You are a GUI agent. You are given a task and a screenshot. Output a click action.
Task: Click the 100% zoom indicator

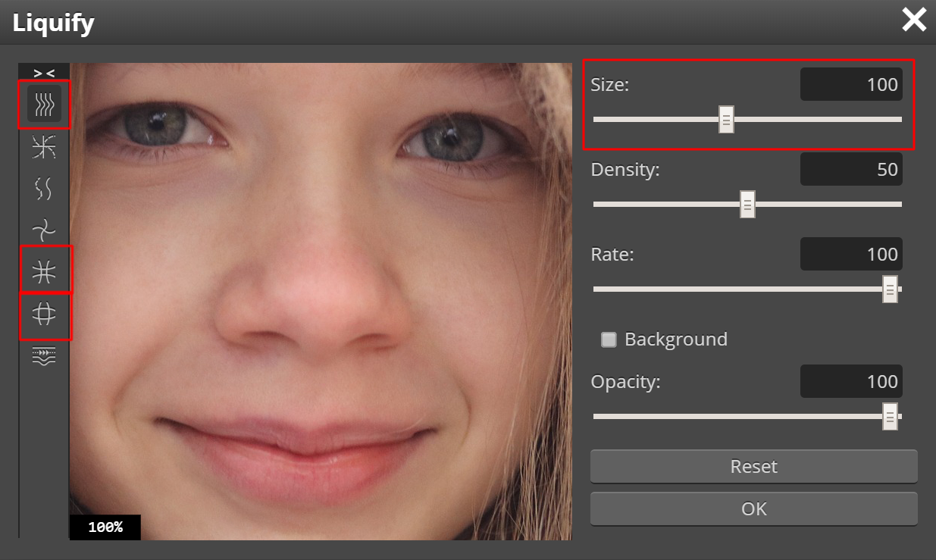105,527
